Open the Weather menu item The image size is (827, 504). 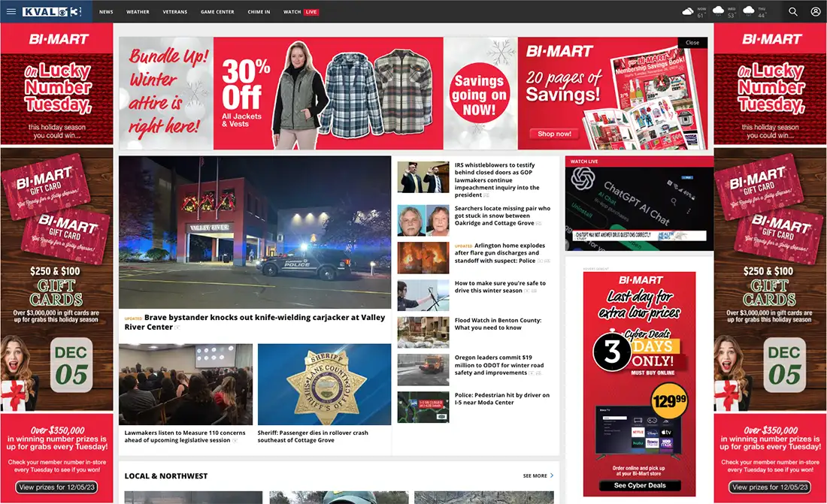(138, 11)
